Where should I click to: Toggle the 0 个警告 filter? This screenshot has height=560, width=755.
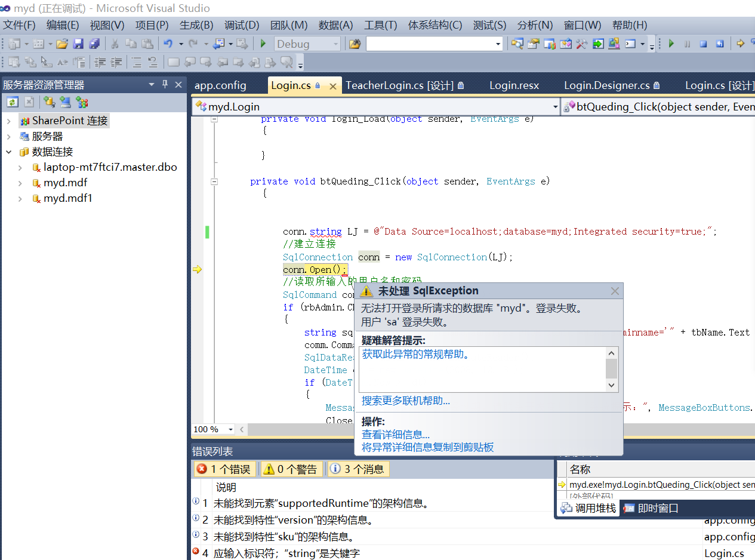pos(291,469)
